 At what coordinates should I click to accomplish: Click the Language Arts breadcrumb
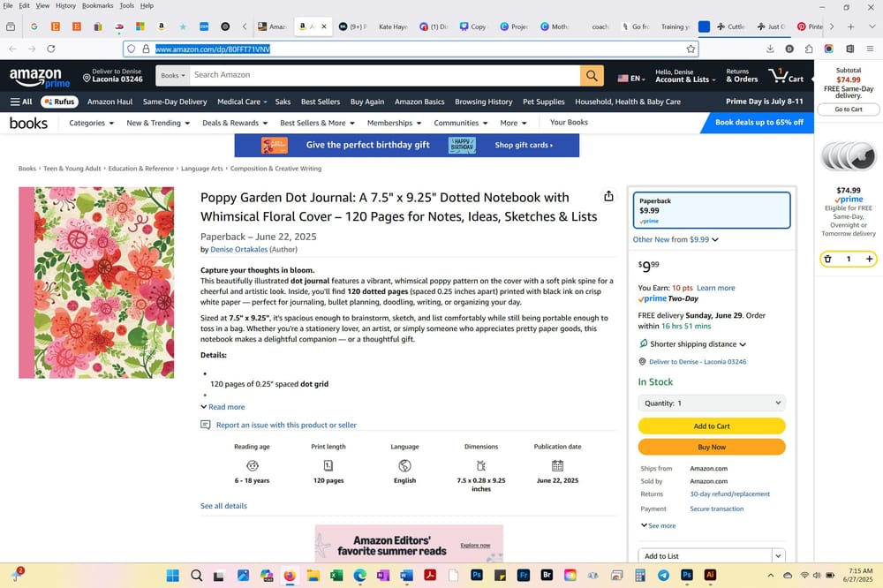click(201, 169)
